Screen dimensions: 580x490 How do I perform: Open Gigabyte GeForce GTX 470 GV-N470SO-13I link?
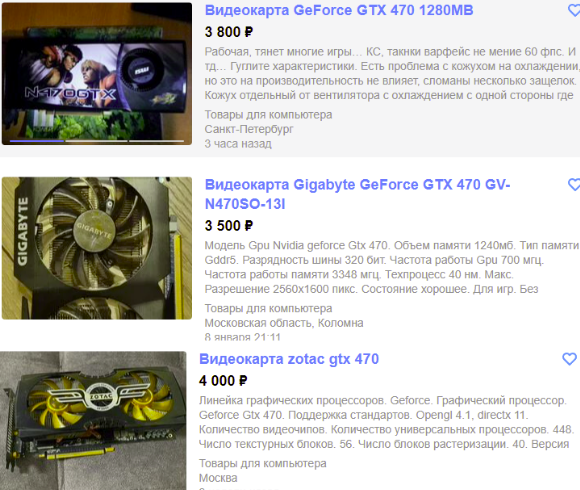click(x=357, y=194)
